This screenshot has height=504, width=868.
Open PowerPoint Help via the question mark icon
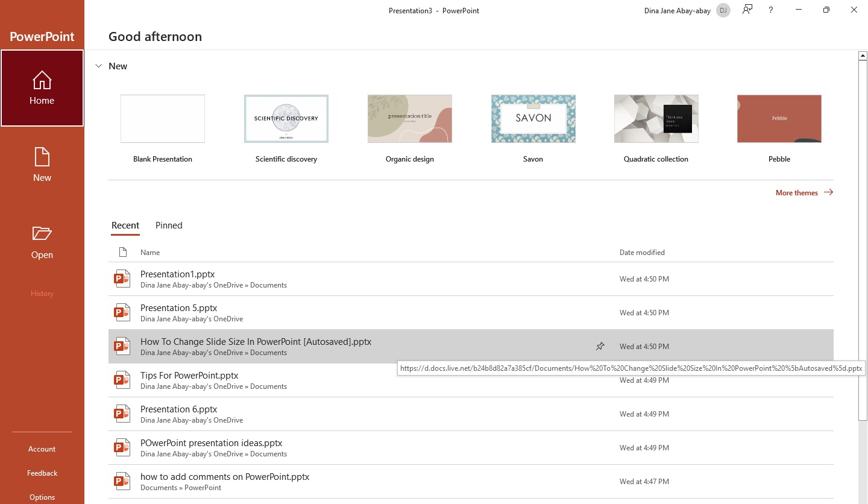click(x=770, y=10)
